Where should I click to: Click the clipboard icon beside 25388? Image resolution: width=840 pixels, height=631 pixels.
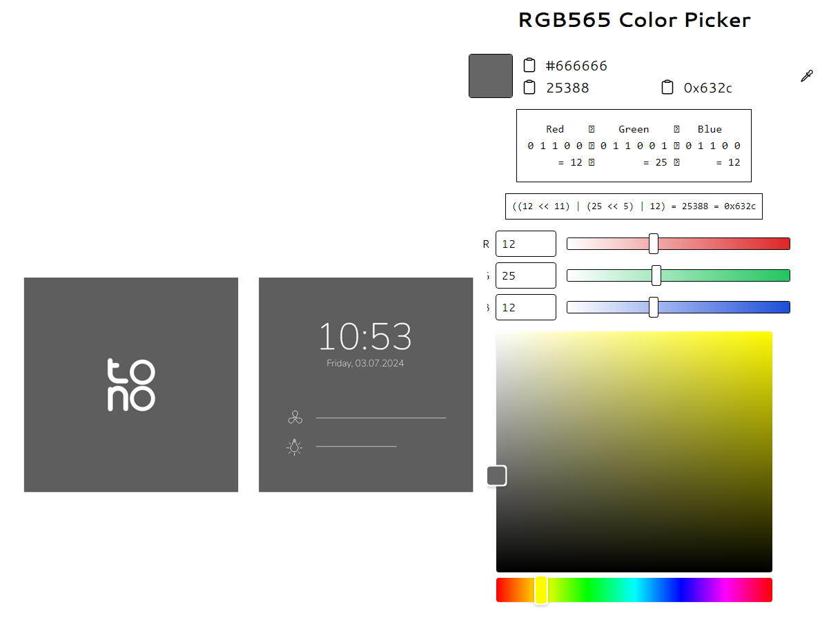coord(529,88)
